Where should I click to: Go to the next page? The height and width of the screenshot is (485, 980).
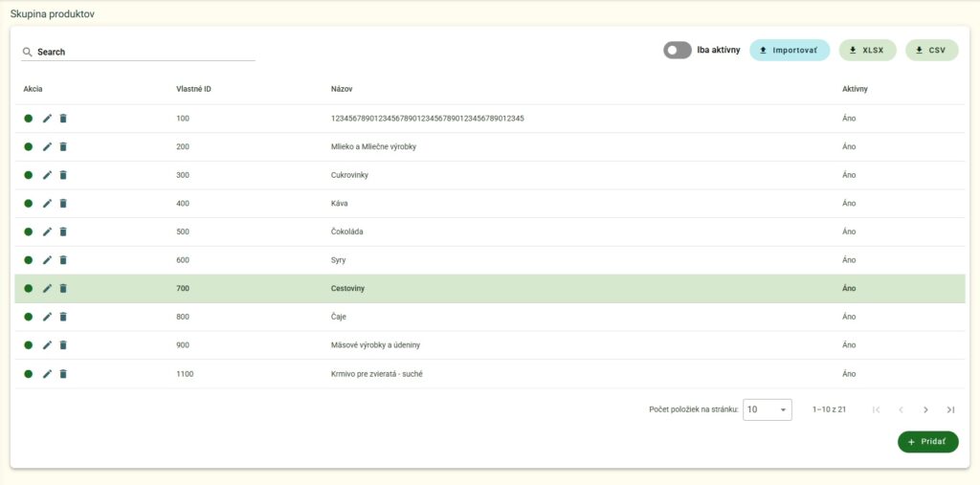(x=925, y=409)
